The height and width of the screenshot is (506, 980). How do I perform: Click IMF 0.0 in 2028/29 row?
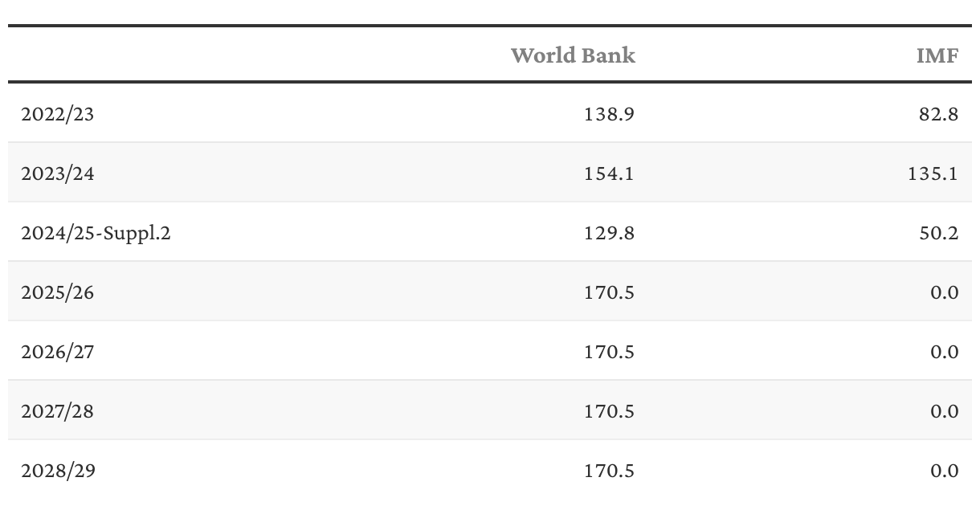coord(944,471)
